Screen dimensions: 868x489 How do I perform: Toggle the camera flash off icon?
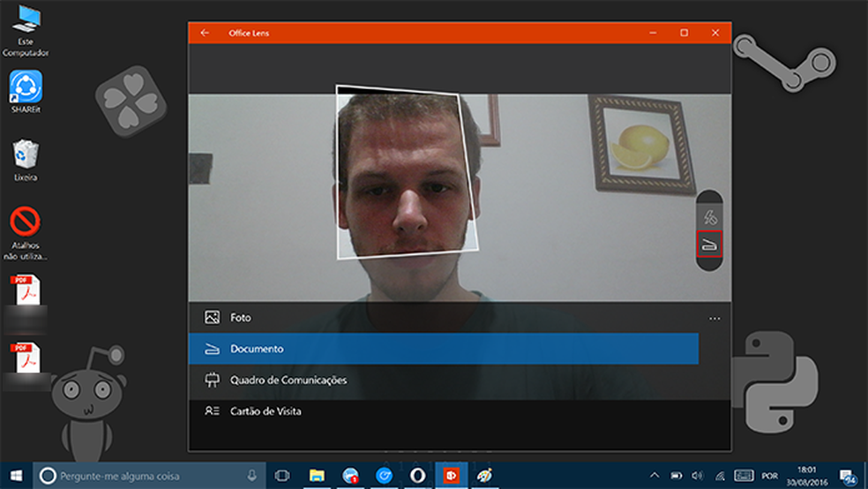(710, 217)
